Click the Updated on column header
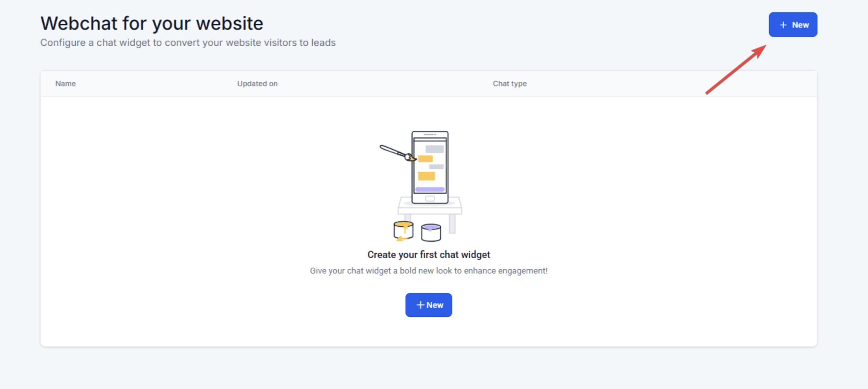This screenshot has width=868, height=389. (257, 84)
